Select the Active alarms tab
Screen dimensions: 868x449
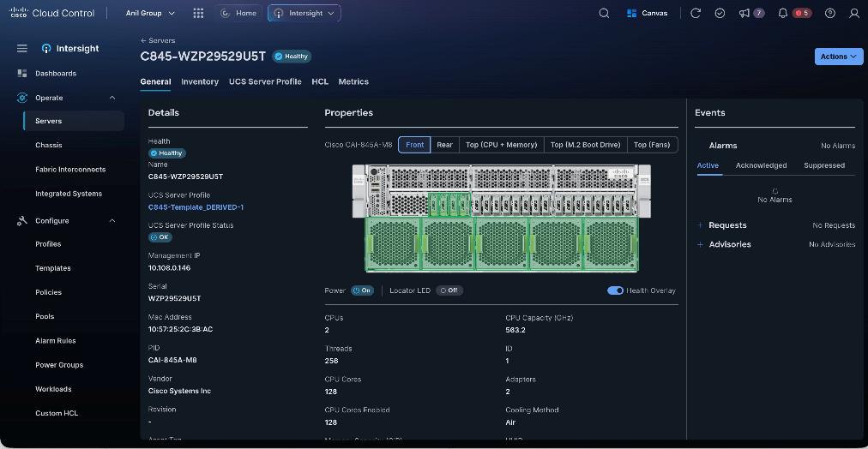point(708,165)
